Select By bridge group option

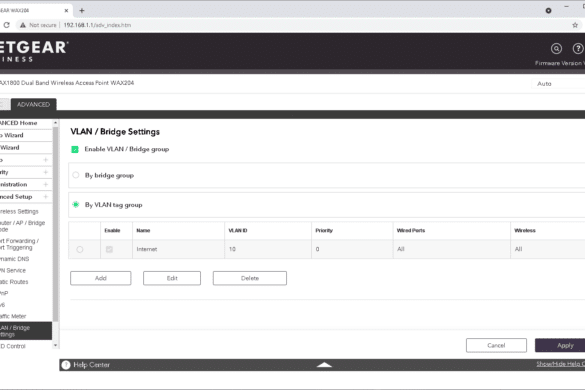point(76,175)
